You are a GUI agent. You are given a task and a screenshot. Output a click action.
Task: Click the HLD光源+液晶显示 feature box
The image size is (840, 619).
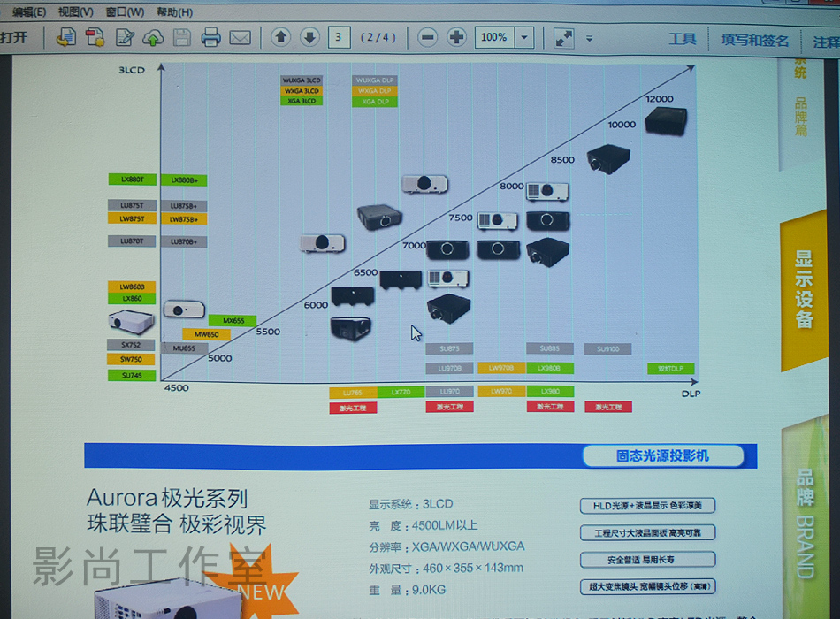coord(647,506)
